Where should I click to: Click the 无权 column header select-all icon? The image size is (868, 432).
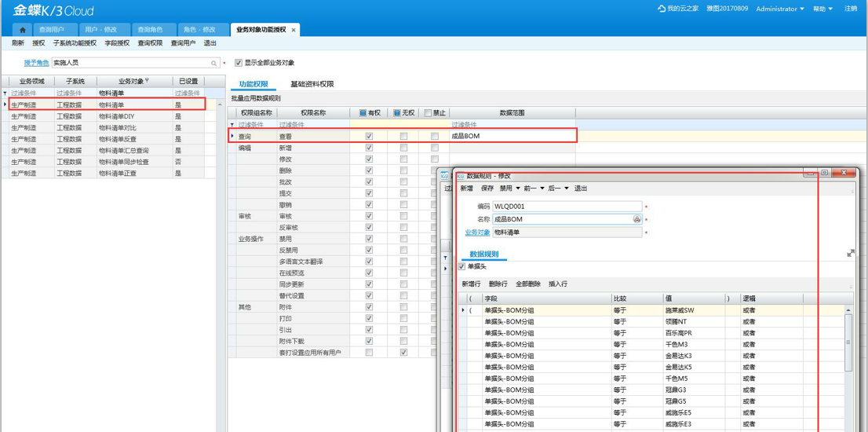(x=397, y=113)
